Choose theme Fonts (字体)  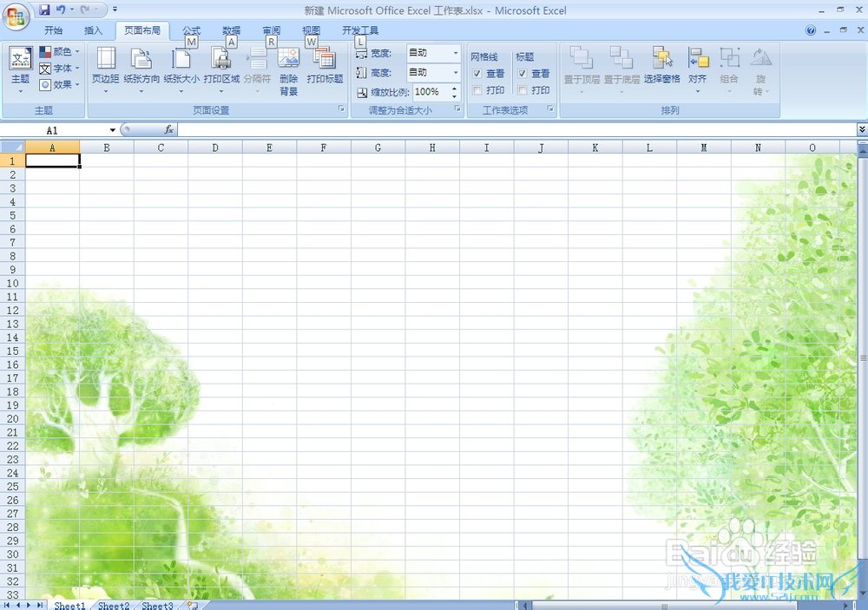(59, 69)
